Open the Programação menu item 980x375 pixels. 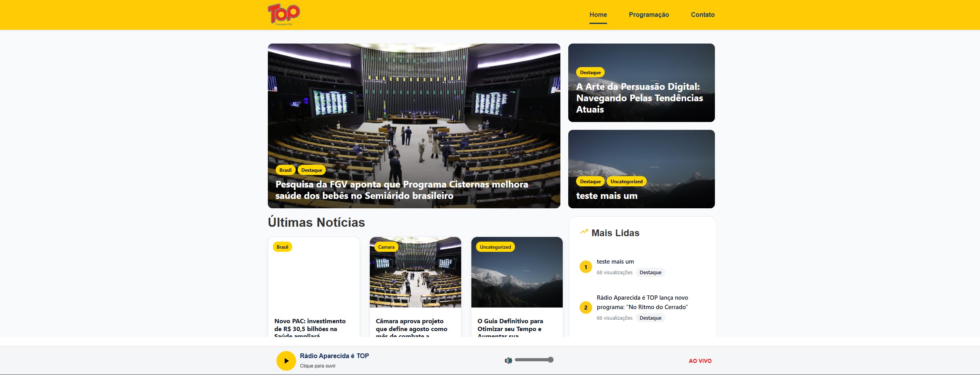pyautogui.click(x=649, y=15)
